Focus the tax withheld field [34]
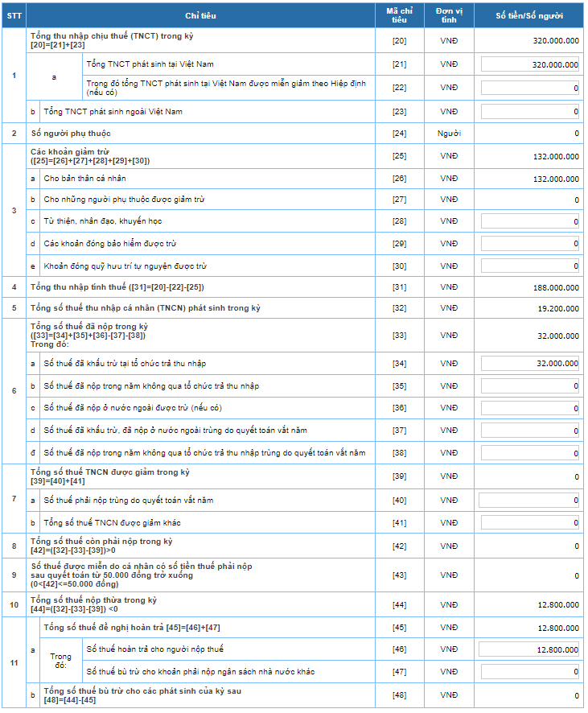Viewport: 588px width, 713px height. tap(530, 363)
